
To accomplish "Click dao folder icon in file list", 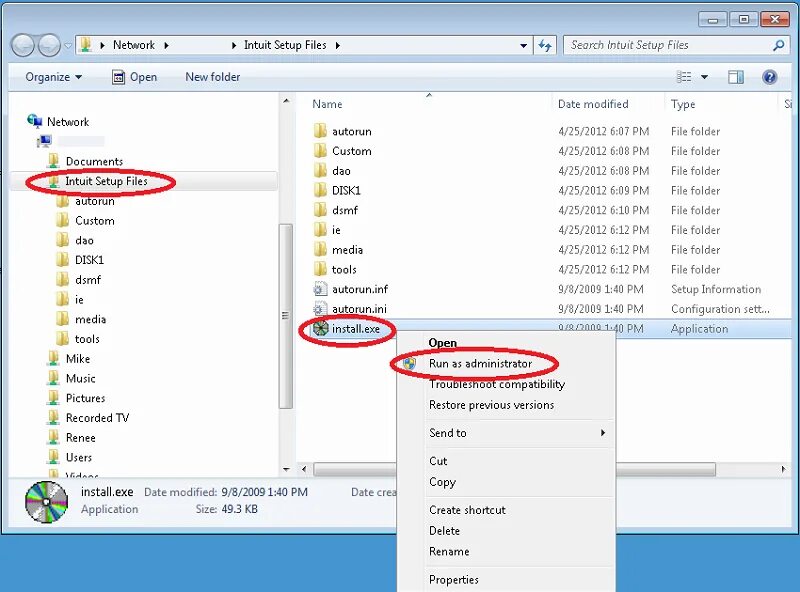I will tap(320, 170).
